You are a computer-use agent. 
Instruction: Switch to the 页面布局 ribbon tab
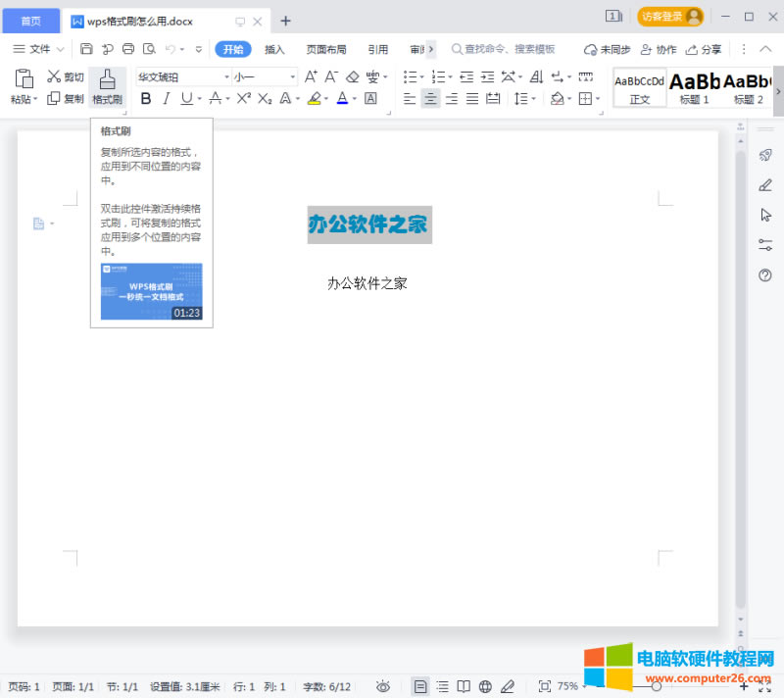point(325,49)
